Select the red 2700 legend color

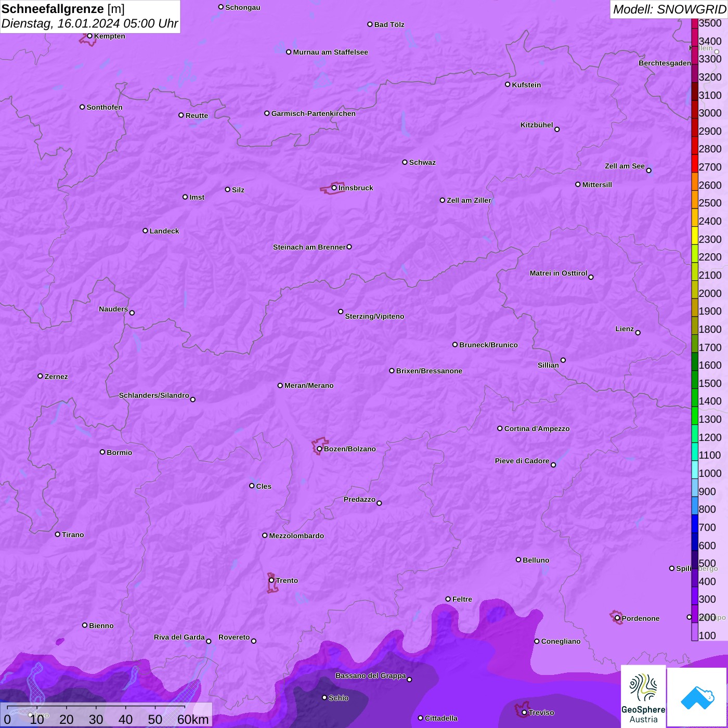(x=695, y=163)
